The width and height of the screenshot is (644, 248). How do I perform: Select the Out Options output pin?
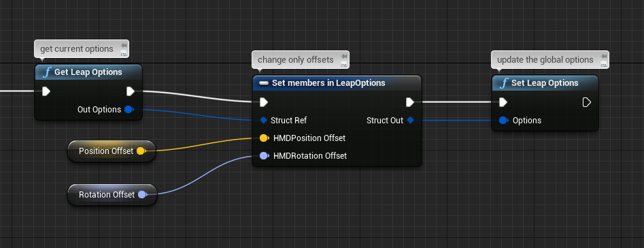pyautogui.click(x=129, y=110)
